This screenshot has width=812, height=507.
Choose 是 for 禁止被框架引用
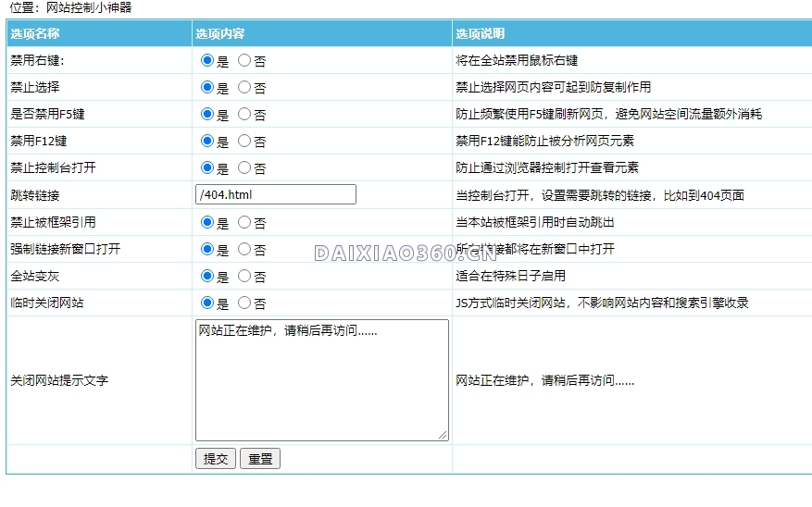click(207, 222)
